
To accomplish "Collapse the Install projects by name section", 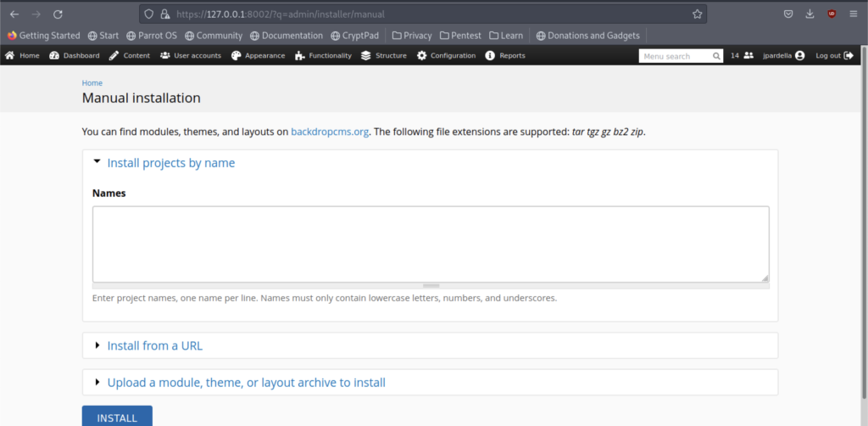I will click(170, 163).
